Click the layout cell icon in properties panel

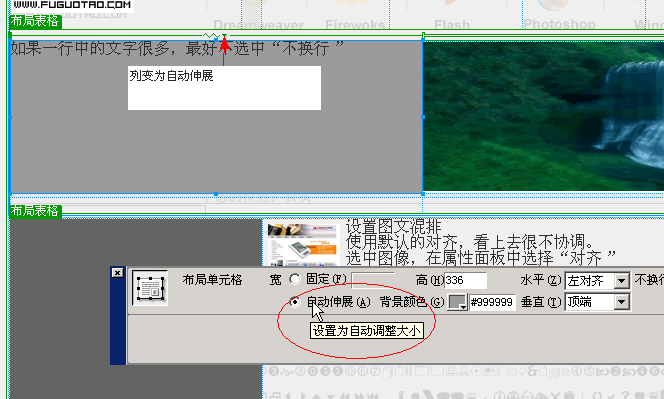pyautogui.click(x=150, y=288)
